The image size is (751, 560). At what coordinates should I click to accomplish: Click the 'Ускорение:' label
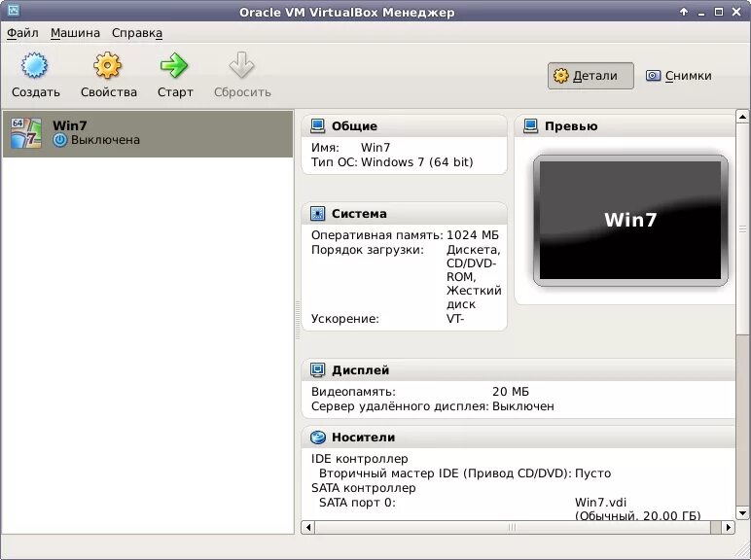(344, 319)
